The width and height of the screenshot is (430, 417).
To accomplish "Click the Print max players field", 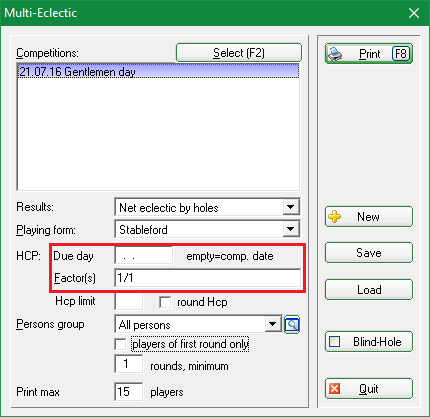I will (x=129, y=392).
